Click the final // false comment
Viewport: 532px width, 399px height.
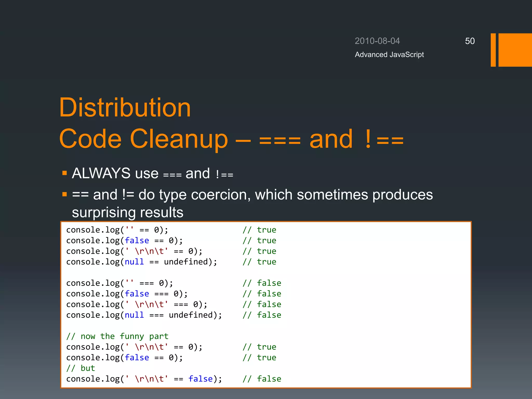(x=262, y=379)
